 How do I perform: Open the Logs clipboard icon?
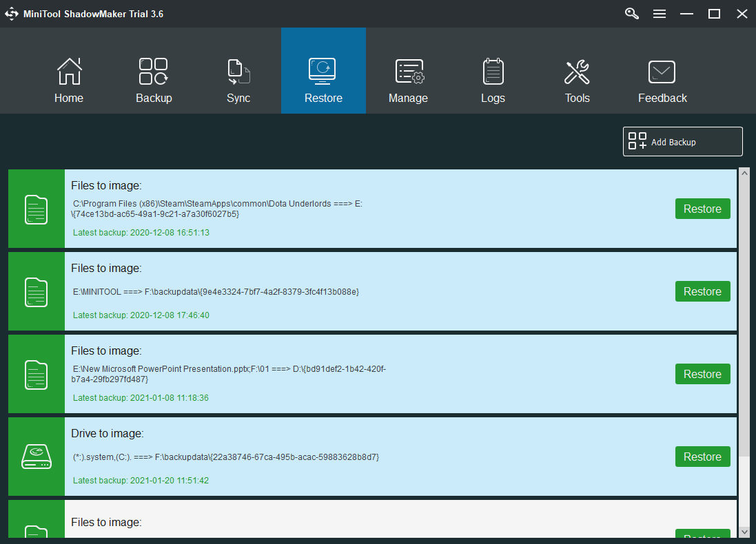[493, 72]
